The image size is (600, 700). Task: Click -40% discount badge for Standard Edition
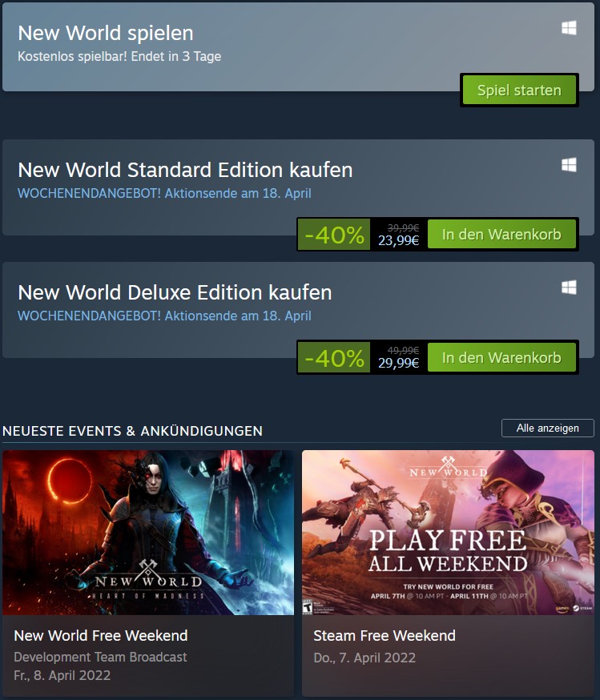(334, 235)
